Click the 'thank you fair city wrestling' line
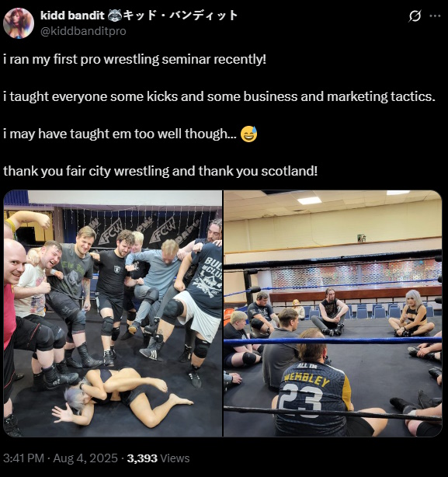Screen dimensions: 448x477 161,171
